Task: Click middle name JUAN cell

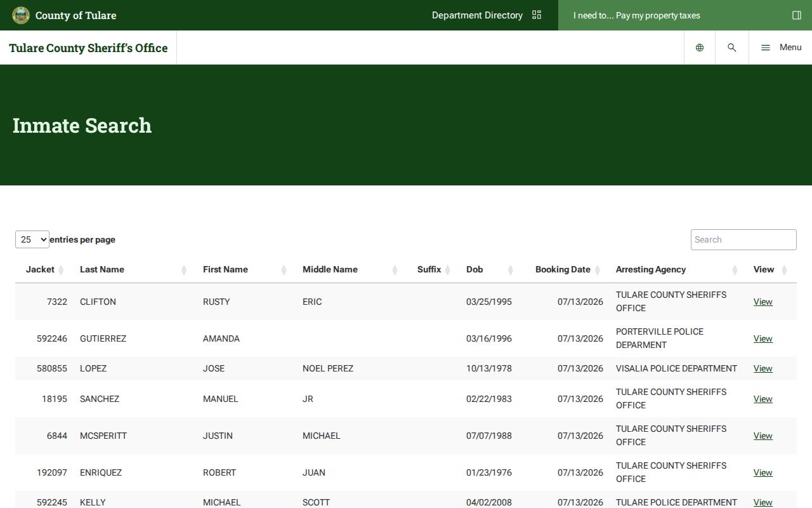Action: click(x=314, y=472)
